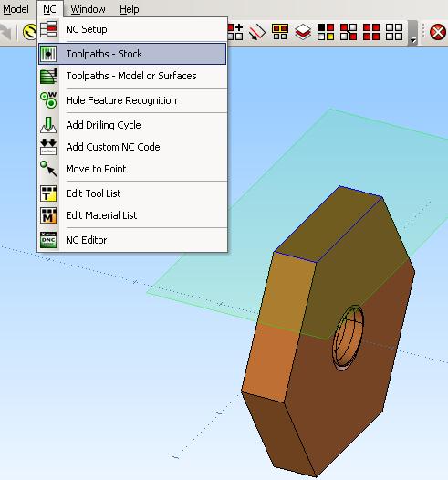Open the Help menu
Image resolution: width=448 pixels, height=480 pixels.
[x=130, y=9]
